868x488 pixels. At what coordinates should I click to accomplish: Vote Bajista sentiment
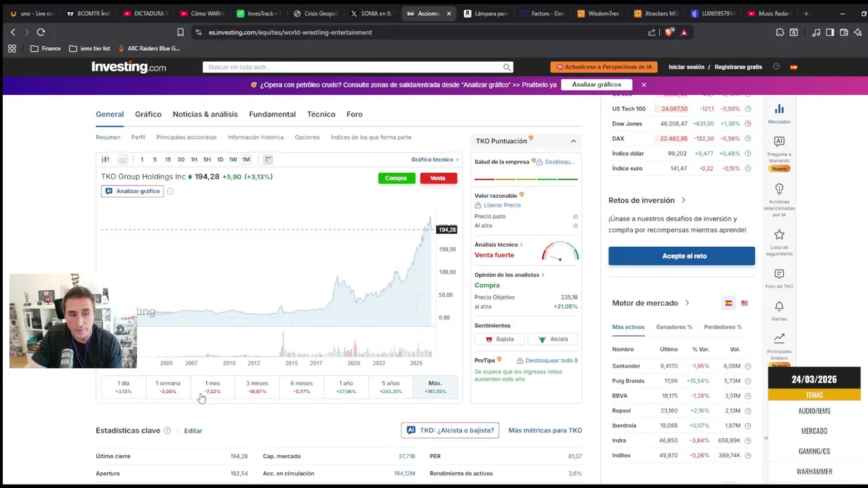click(x=499, y=339)
